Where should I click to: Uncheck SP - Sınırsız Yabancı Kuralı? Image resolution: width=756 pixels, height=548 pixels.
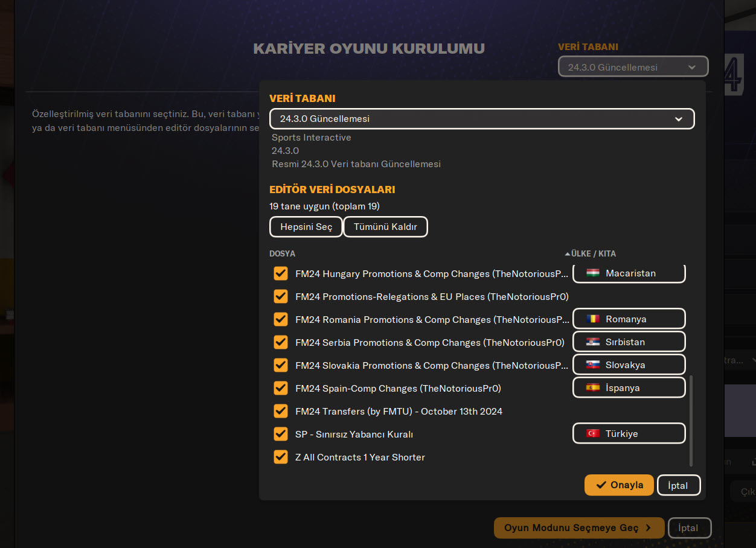pyautogui.click(x=281, y=434)
